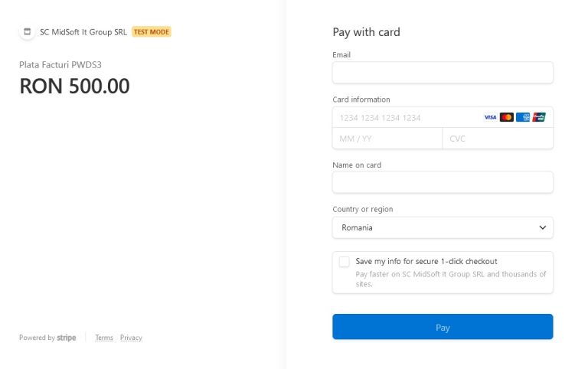Click the UnionPay card logo
This screenshot has height=369, width=588.
539,117
